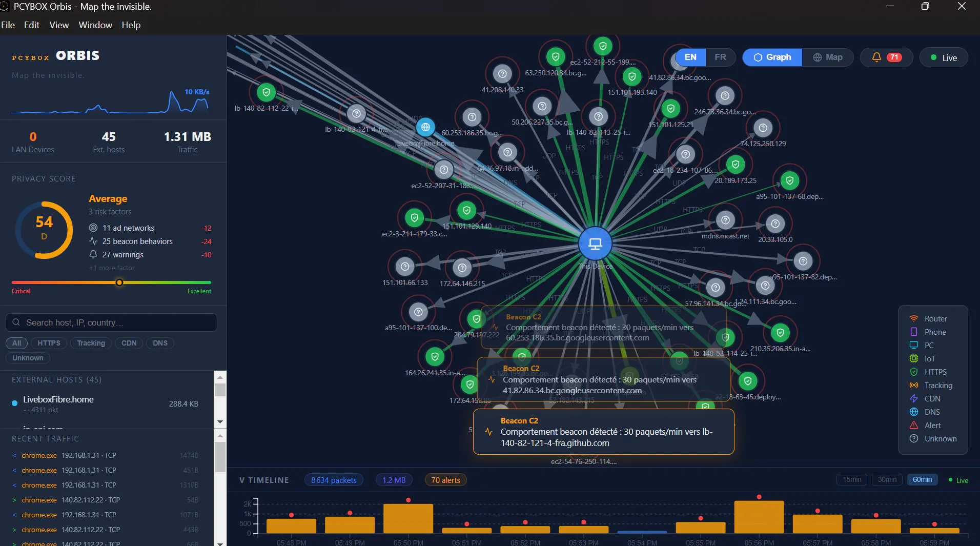This screenshot has height=546, width=980.
Task: Click the +1 more factor link
Action: click(112, 268)
